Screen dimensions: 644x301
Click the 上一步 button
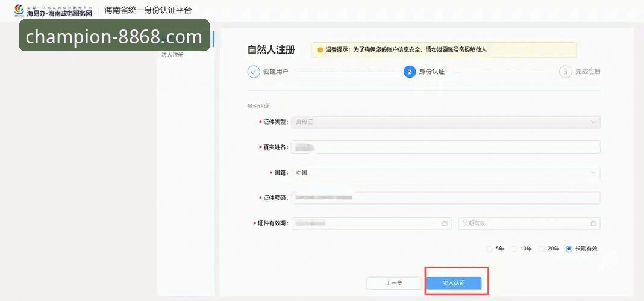point(394,284)
